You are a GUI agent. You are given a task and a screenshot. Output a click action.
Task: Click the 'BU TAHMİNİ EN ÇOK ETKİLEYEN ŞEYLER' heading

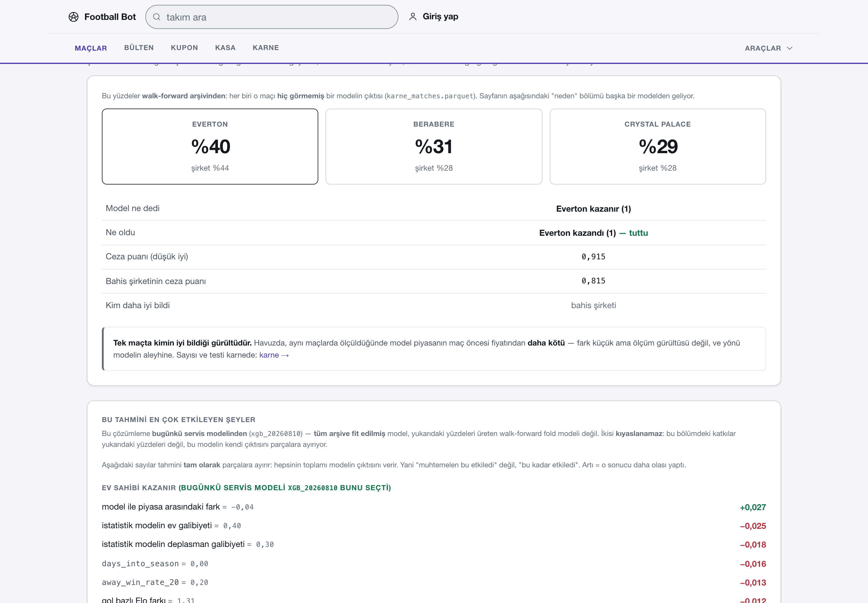[178, 419]
